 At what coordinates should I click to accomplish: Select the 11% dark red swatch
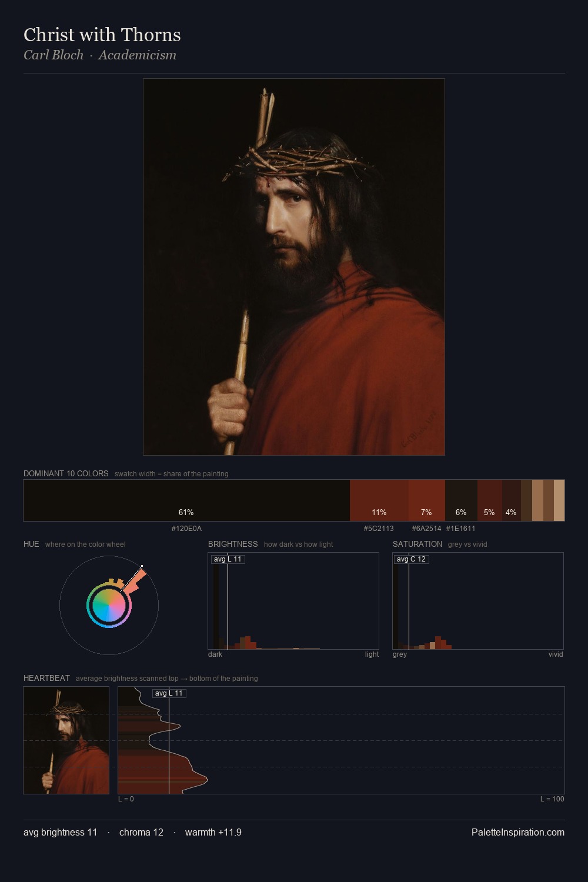click(x=379, y=500)
